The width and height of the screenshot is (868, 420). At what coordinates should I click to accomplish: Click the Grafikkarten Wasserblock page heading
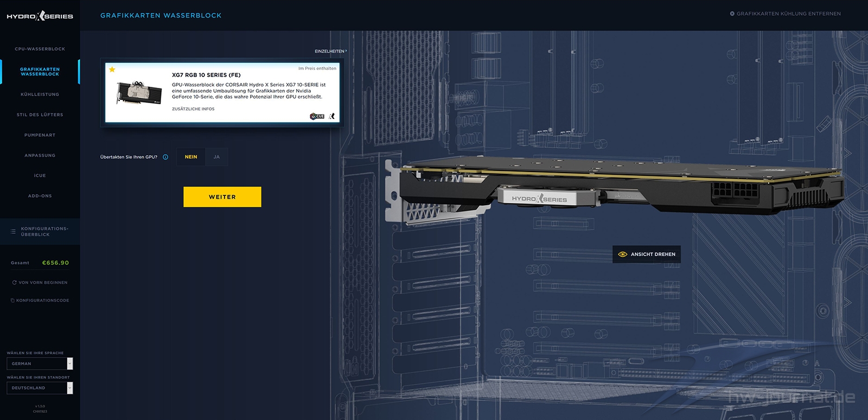(161, 15)
